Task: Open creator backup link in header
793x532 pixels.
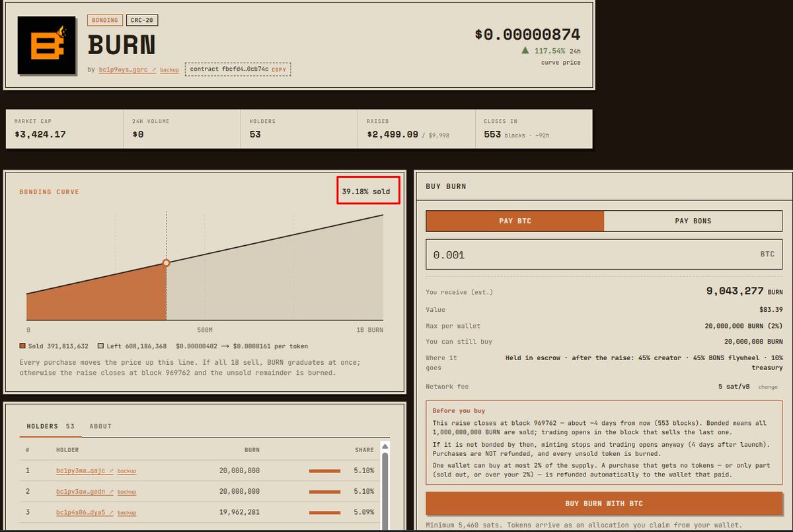Action: [169, 69]
